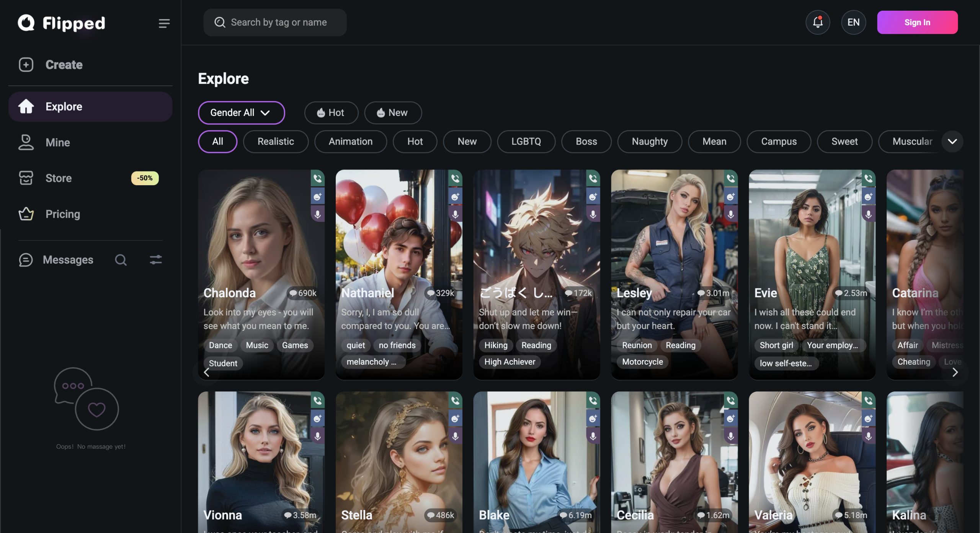Click microphone icon on Lesley card
Screen dimensions: 980x533
(x=731, y=214)
